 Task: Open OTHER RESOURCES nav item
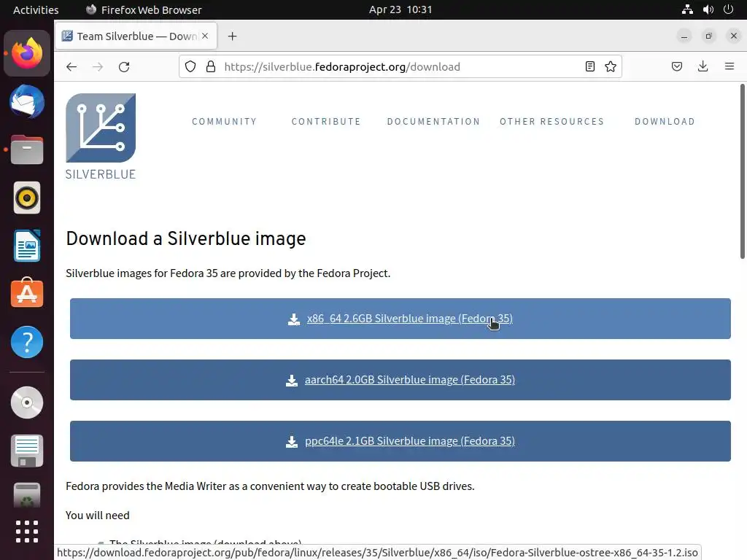point(551,122)
